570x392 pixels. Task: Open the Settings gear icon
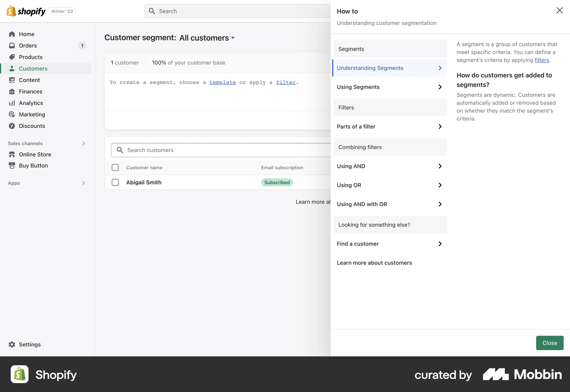point(12,344)
